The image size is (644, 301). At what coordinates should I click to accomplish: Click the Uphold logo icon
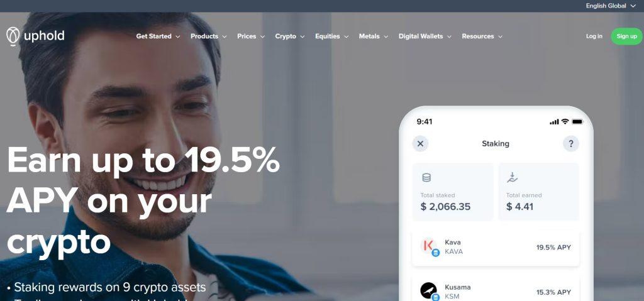(13, 36)
